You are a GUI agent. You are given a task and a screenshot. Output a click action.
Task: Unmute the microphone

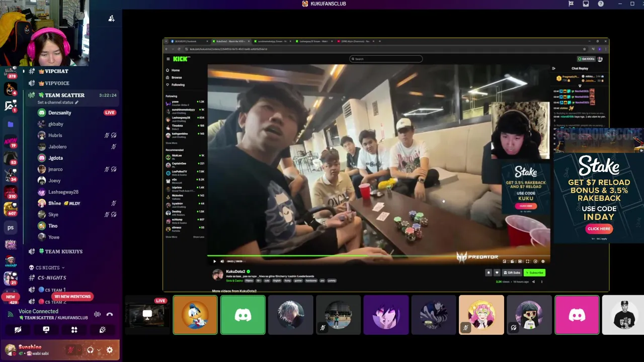pyautogui.click(x=71, y=350)
